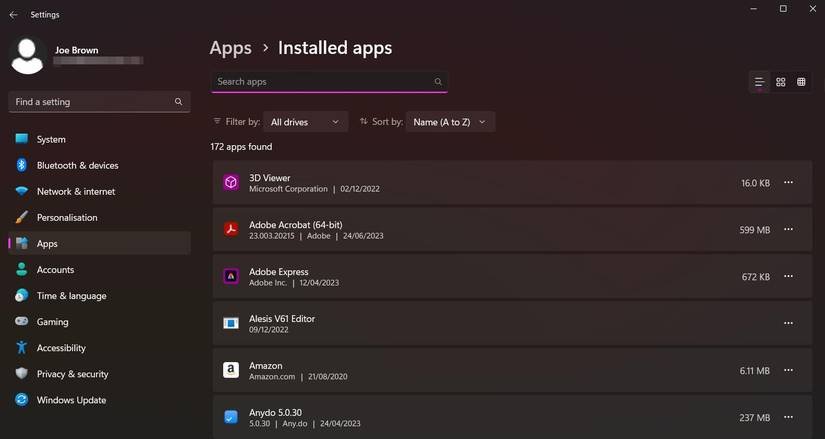Switch to grid view layout icon
The height and width of the screenshot is (439, 825).
pos(781,82)
